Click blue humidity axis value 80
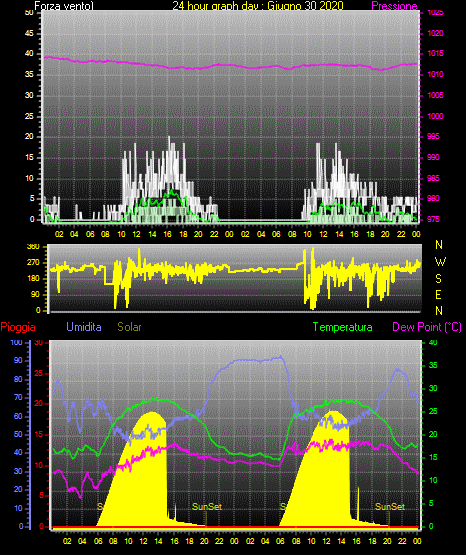This screenshot has height=555, width=466. (x=18, y=379)
